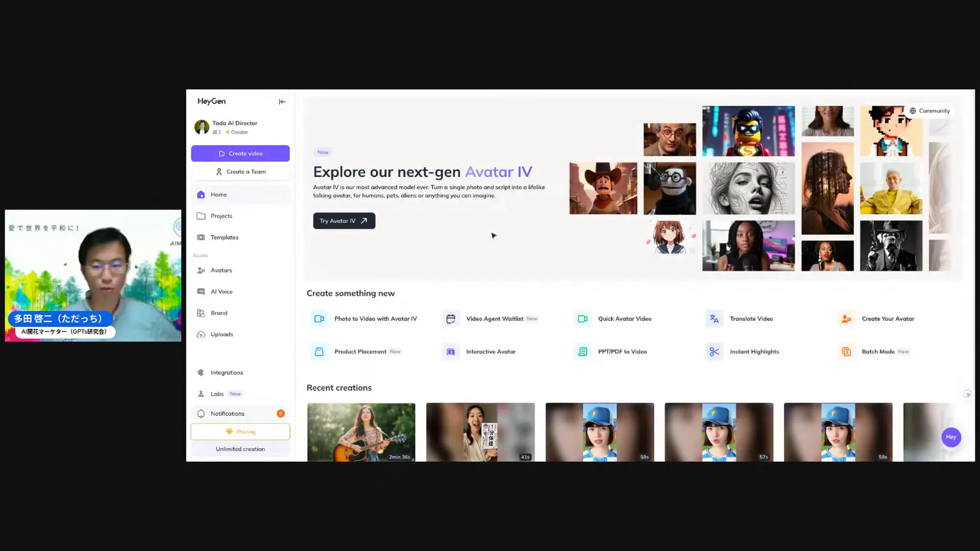The width and height of the screenshot is (980, 551).
Task: Click the presenter webcam video tile
Action: pos(93,275)
